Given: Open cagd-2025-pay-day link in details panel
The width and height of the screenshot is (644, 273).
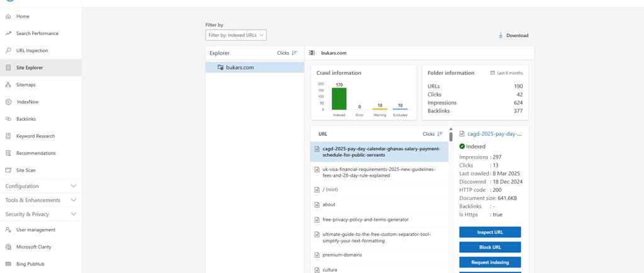Looking at the screenshot, I should click(494, 134).
